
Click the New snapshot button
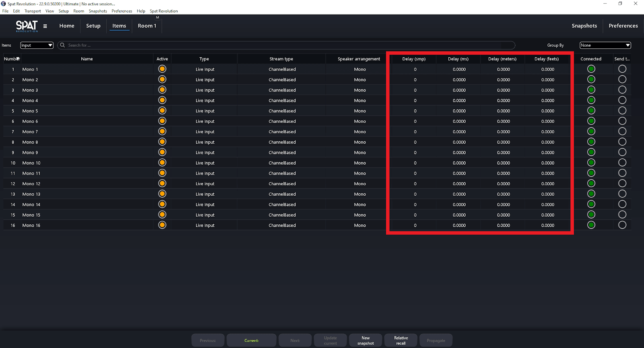[x=365, y=340]
